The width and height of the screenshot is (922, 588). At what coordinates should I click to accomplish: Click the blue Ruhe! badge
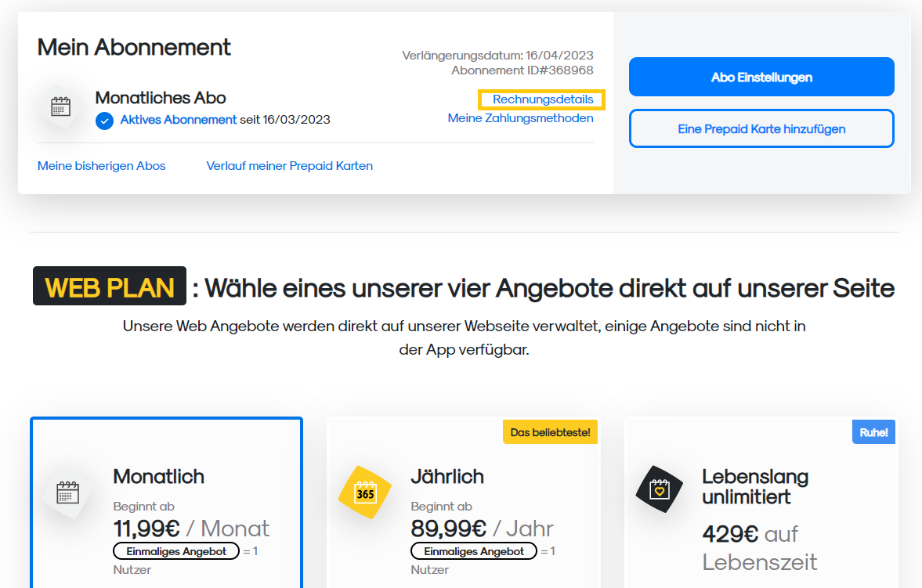[x=873, y=432]
